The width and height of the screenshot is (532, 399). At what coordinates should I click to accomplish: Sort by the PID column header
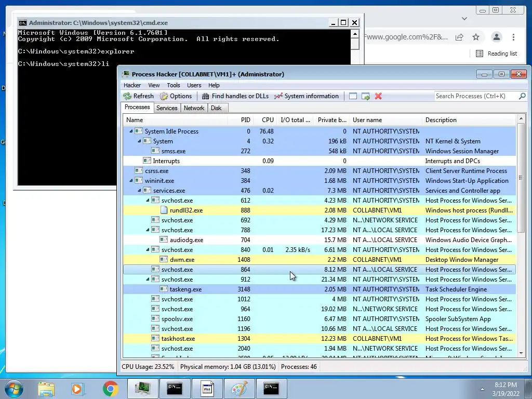[x=240, y=120]
